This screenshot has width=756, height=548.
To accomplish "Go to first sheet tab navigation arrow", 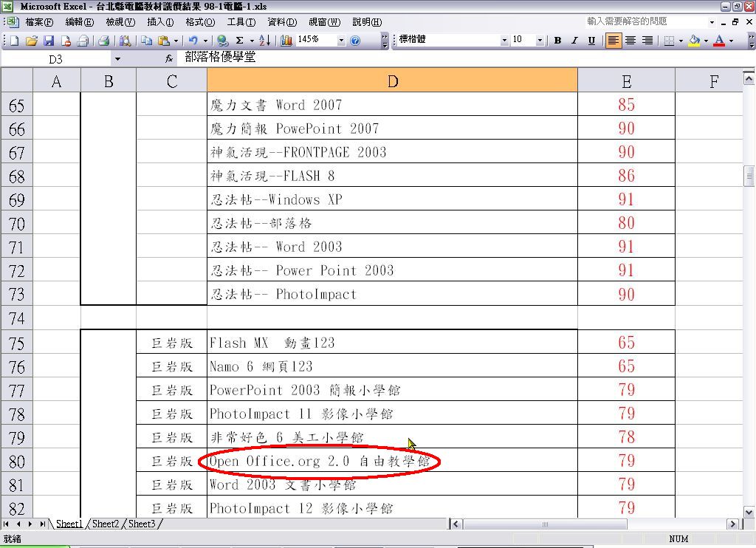I will point(6,524).
